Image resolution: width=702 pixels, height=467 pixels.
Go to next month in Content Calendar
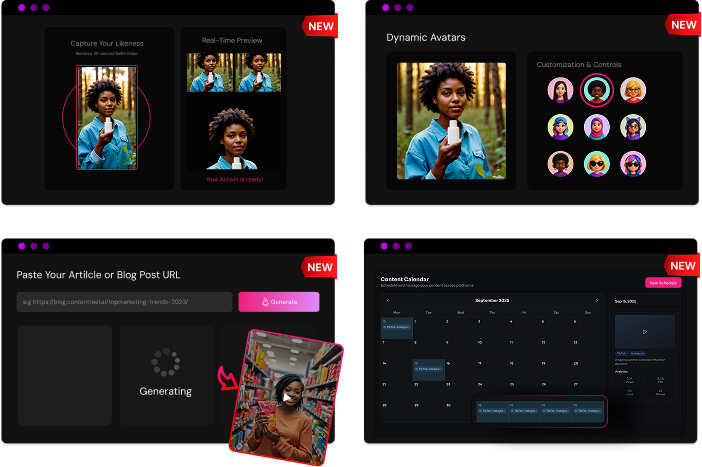597,300
